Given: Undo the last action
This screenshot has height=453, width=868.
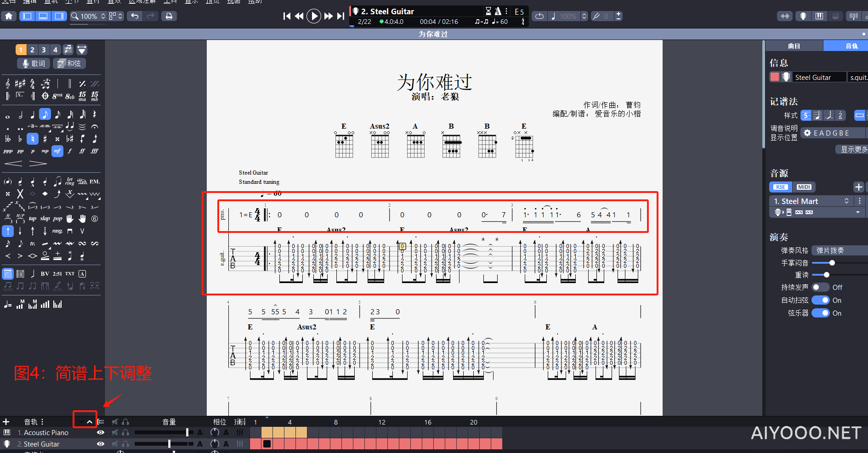Looking at the screenshot, I should 135,16.
